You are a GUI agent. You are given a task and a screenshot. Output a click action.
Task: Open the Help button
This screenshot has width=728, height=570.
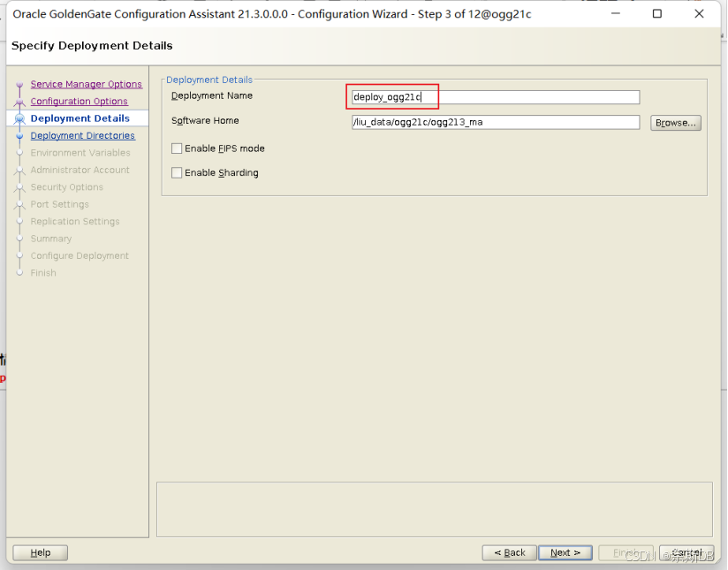pos(41,553)
